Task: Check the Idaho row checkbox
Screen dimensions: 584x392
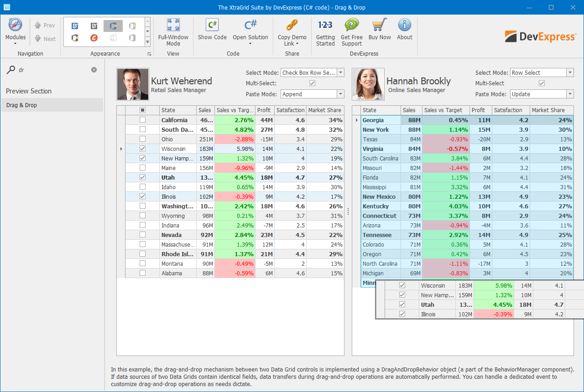Action: point(143,187)
